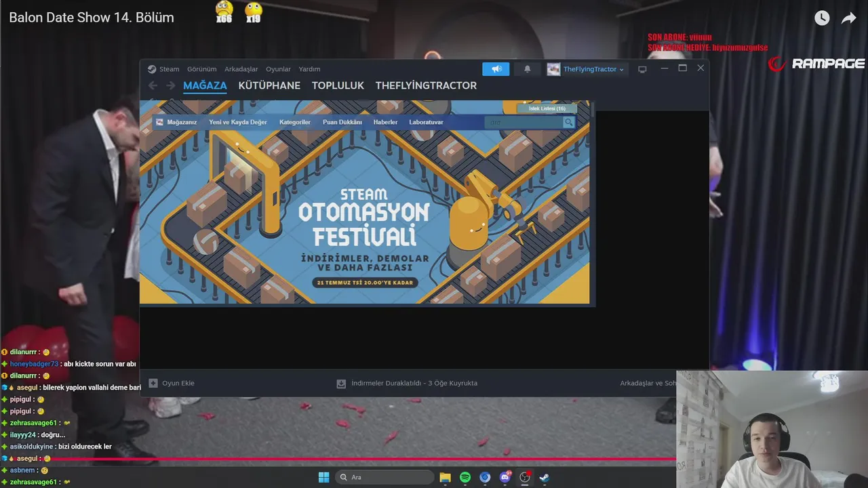The height and width of the screenshot is (488, 868).
Task: Go back with the Steam back arrow
Action: pos(153,85)
